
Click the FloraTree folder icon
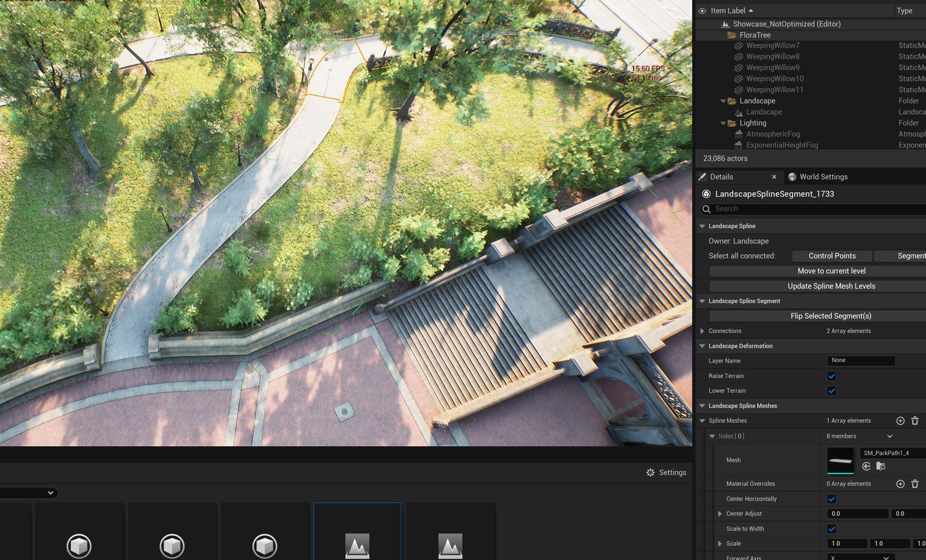(732, 35)
